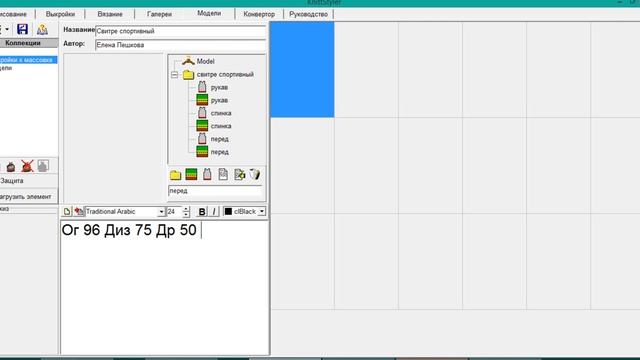Select the collection item below the highlighted one

(6, 68)
